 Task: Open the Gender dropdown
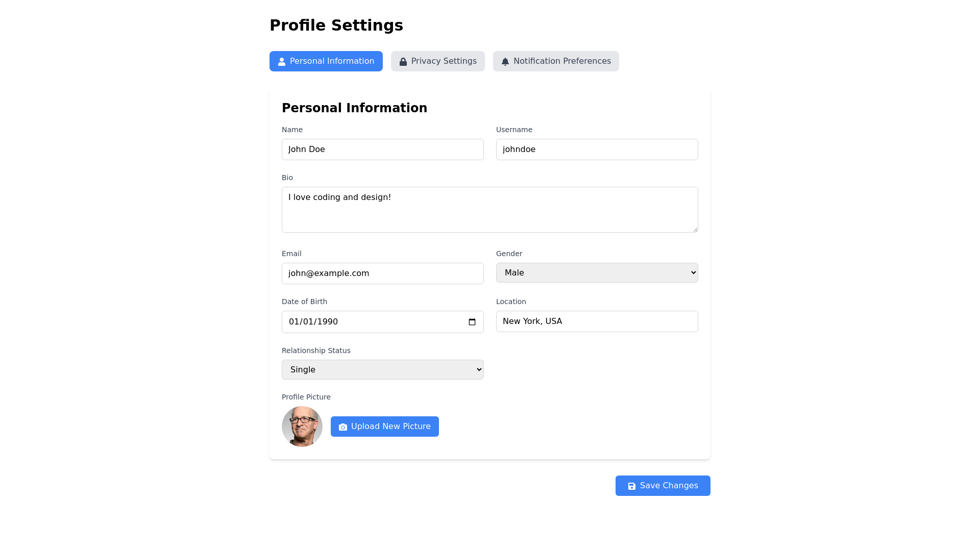[597, 273]
